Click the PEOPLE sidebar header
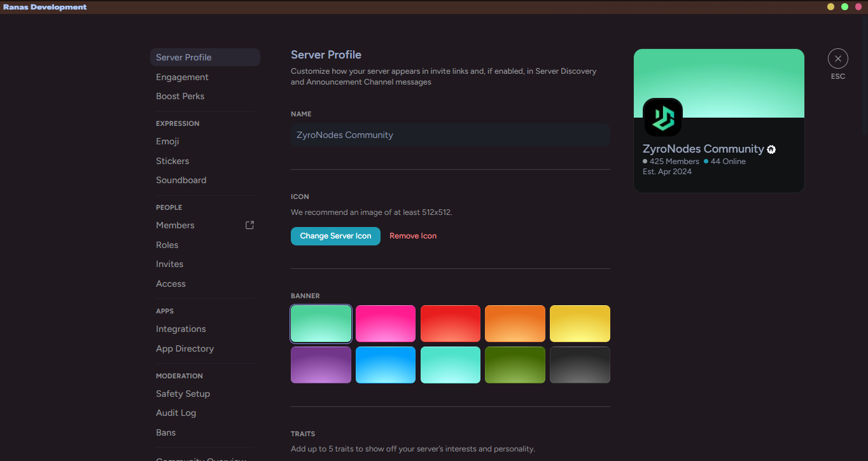Image resolution: width=868 pixels, height=461 pixels. point(169,207)
